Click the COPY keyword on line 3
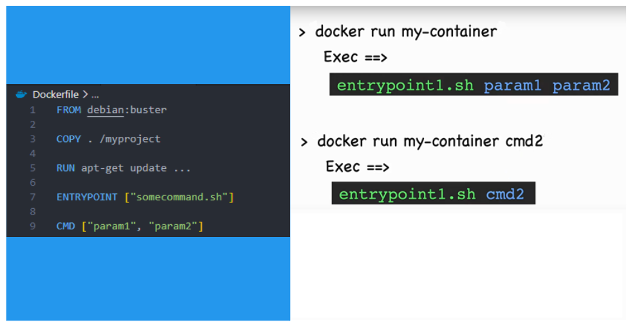 69,139
